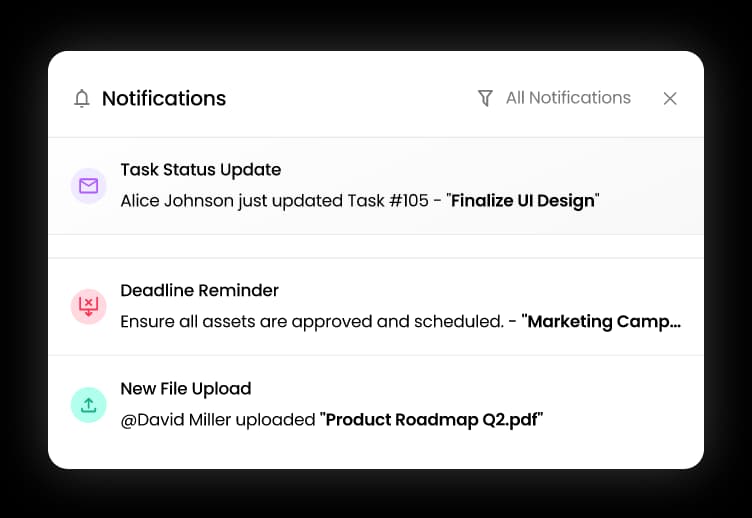The height and width of the screenshot is (518, 752).
Task: Open the All Notifications filter dropdown
Action: (568, 98)
